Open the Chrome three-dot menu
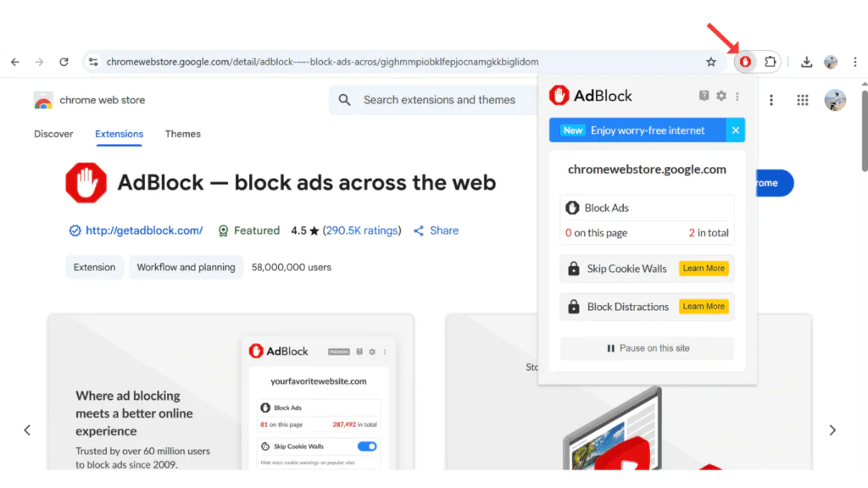Image resolution: width=868 pixels, height=488 pixels. [854, 62]
